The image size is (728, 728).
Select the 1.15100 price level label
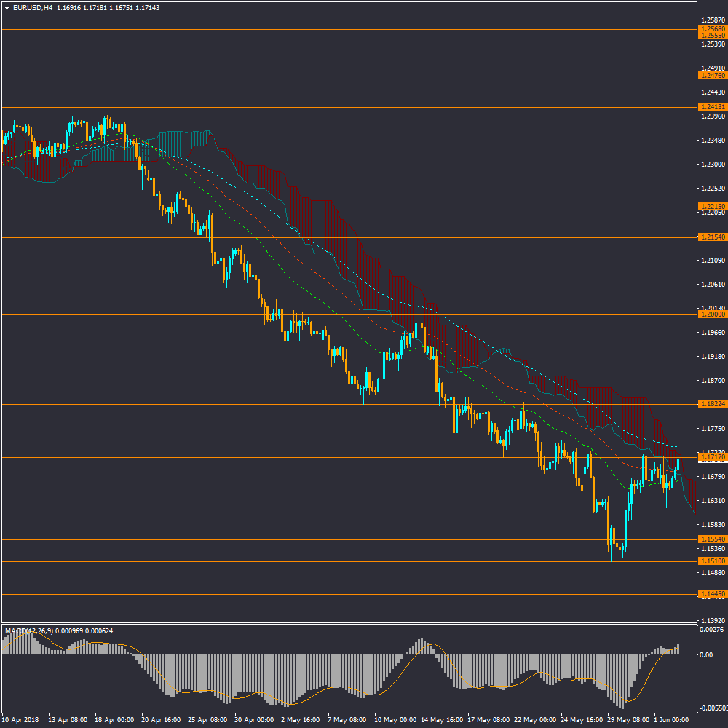pos(711,561)
